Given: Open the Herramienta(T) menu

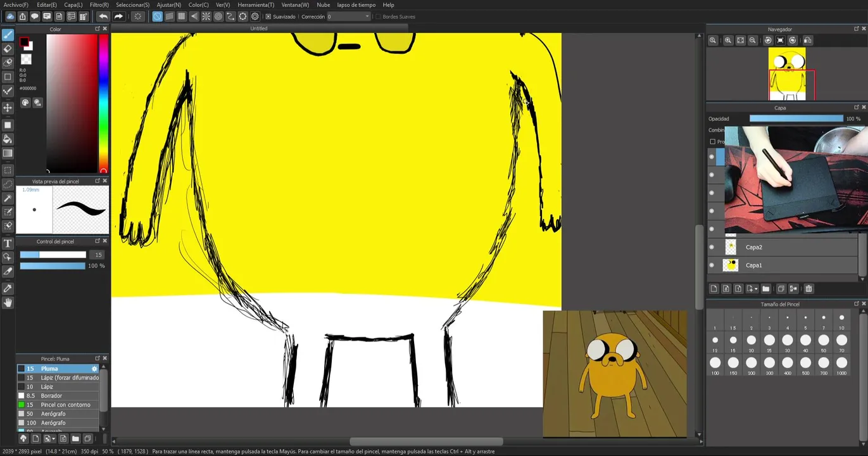Looking at the screenshot, I should click(x=256, y=4).
